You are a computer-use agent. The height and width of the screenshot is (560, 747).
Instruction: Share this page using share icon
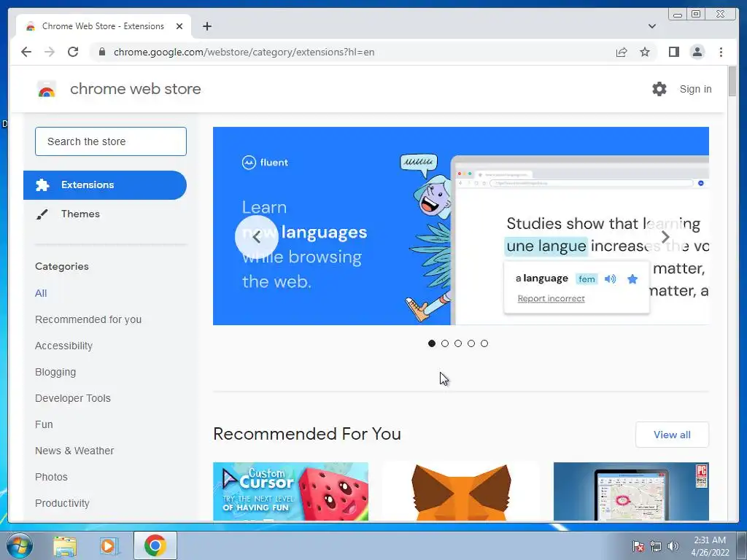tap(622, 52)
